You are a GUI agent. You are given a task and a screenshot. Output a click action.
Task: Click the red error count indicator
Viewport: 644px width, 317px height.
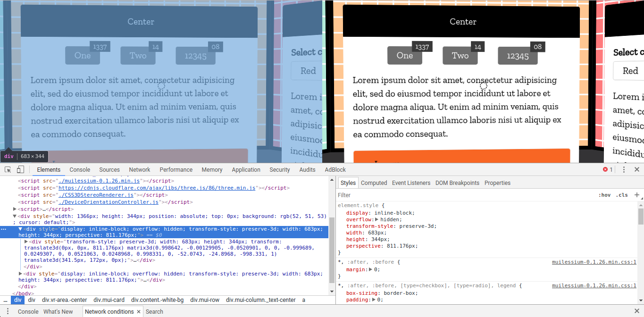pyautogui.click(x=608, y=170)
